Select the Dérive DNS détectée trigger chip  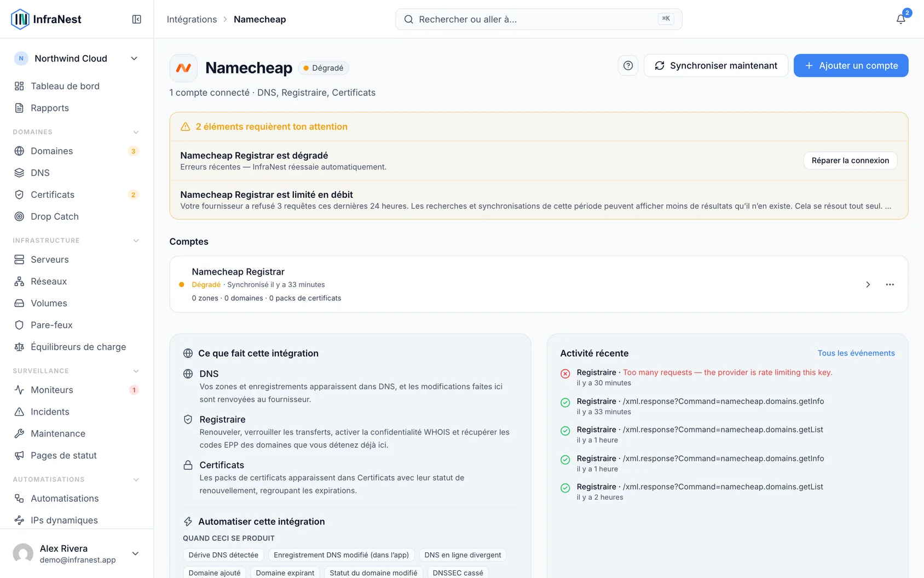223,555
